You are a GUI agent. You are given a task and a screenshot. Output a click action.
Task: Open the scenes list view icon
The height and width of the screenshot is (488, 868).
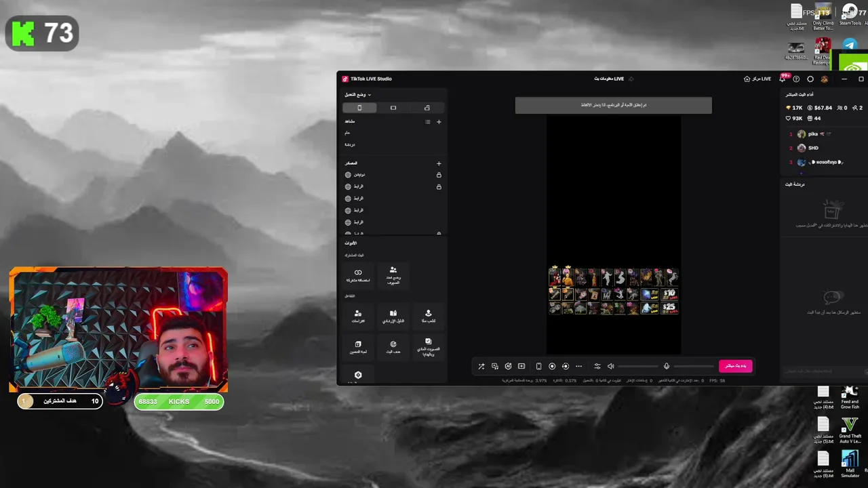(427, 122)
